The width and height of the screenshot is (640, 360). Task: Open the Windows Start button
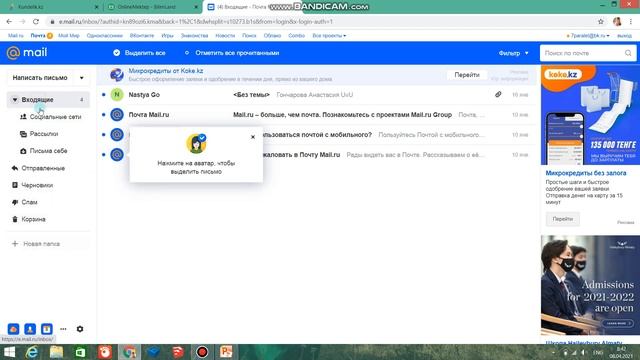(x=9, y=352)
